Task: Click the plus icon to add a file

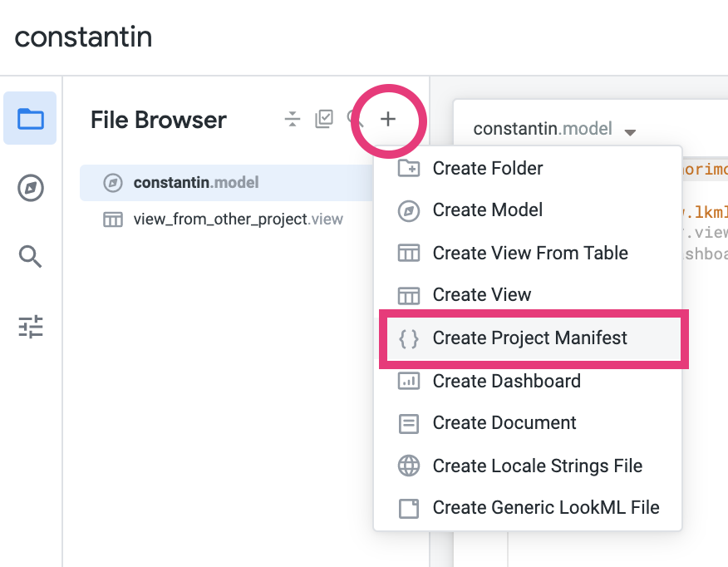Action: pos(388,120)
